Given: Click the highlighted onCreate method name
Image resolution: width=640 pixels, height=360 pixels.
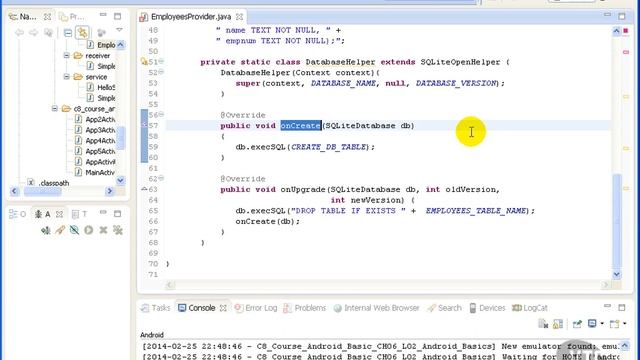Looking at the screenshot, I should [301, 126].
